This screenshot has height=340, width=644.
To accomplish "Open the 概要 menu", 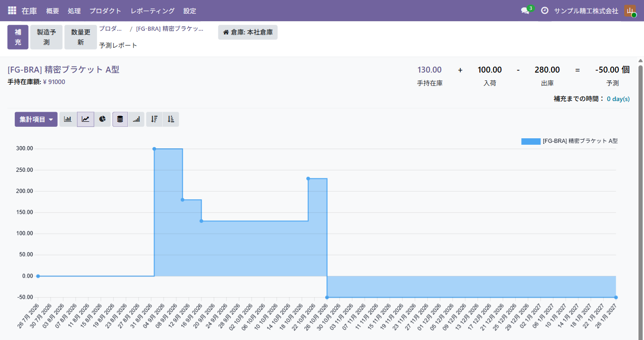I will click(x=53, y=11).
